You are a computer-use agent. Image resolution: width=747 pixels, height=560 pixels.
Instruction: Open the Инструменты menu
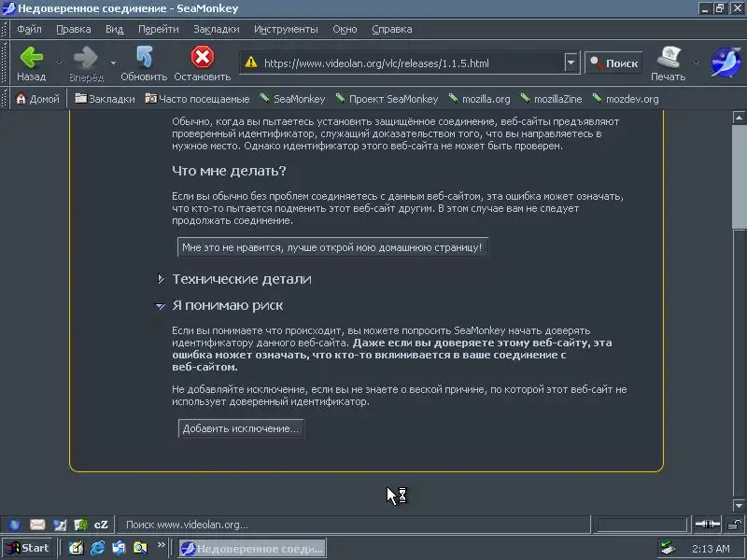[286, 29]
